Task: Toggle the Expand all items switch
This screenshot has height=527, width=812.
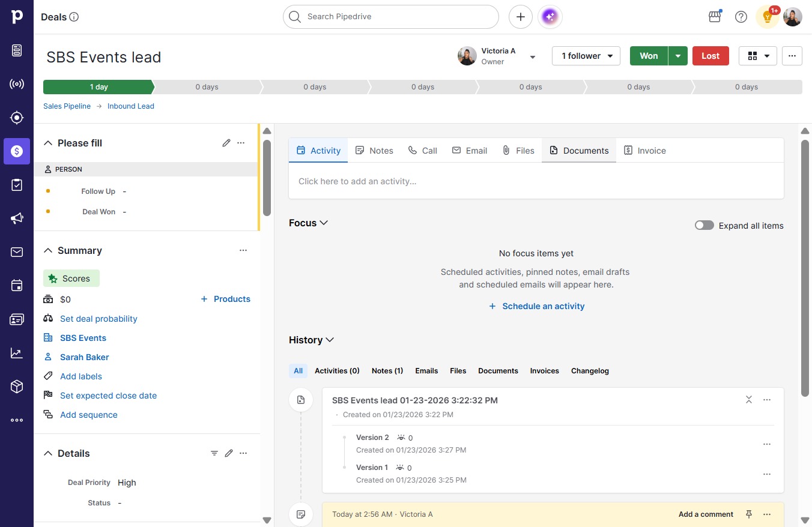Action: coord(704,226)
